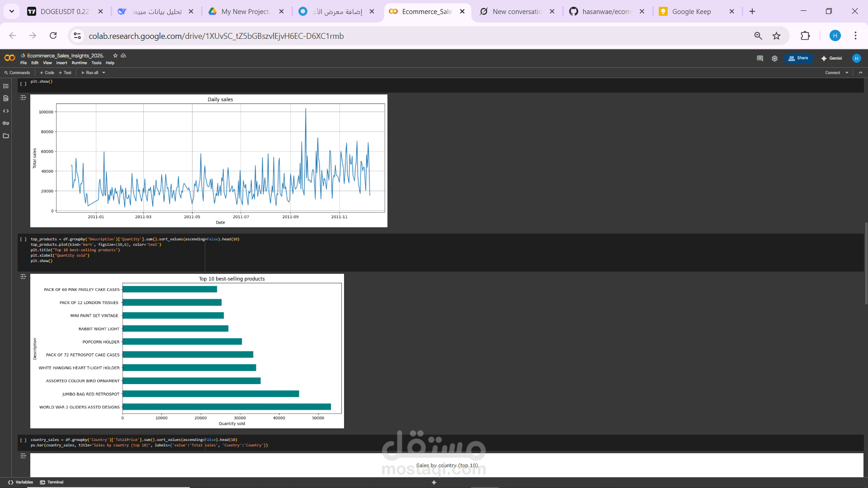The image size is (868, 488).
Task: Open the Tools menu
Action: point(96,63)
